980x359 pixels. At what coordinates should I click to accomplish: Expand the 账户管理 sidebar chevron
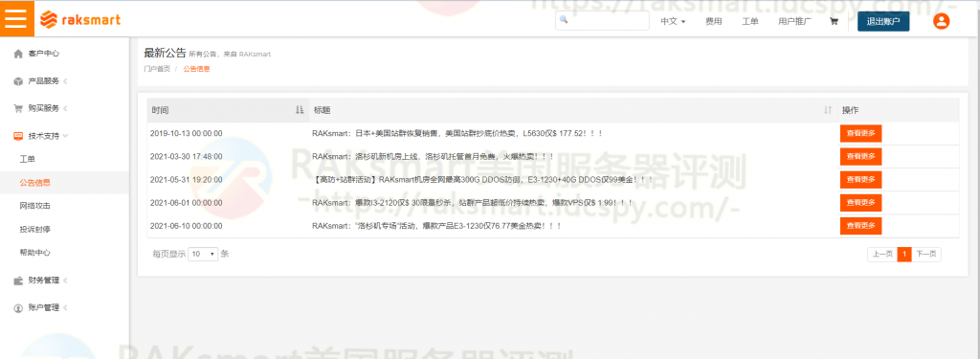tap(65, 307)
